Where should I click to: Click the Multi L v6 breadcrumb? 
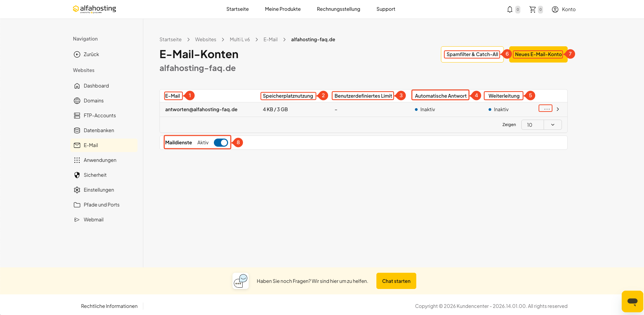click(x=240, y=40)
